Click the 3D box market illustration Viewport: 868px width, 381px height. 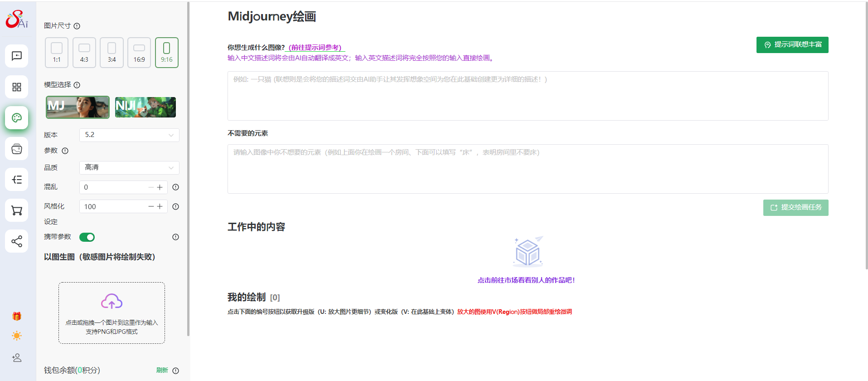pyautogui.click(x=528, y=251)
